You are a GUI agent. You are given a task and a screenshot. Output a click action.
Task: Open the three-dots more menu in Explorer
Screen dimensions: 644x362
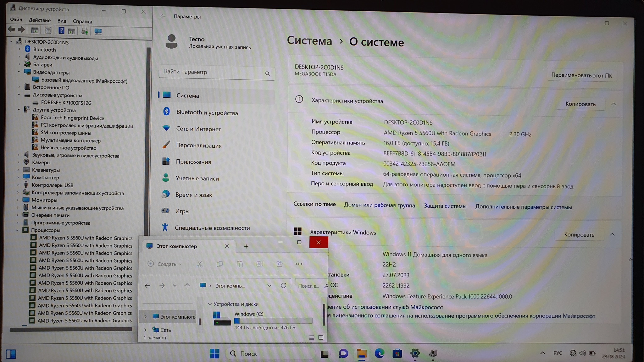coord(298,264)
